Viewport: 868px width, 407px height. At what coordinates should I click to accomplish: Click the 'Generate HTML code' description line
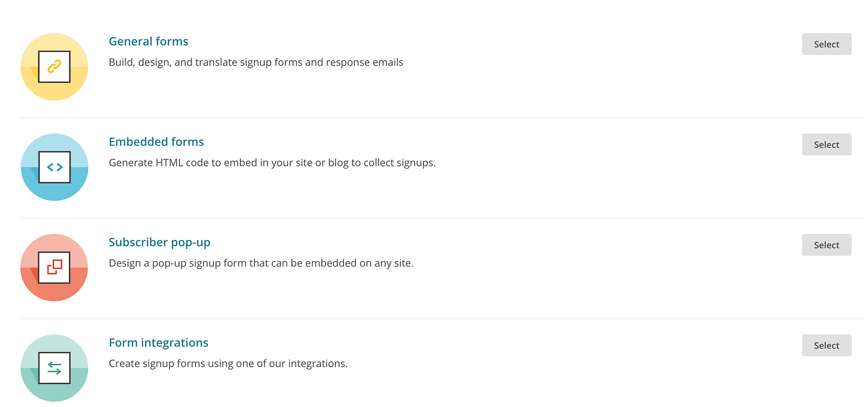(x=272, y=163)
